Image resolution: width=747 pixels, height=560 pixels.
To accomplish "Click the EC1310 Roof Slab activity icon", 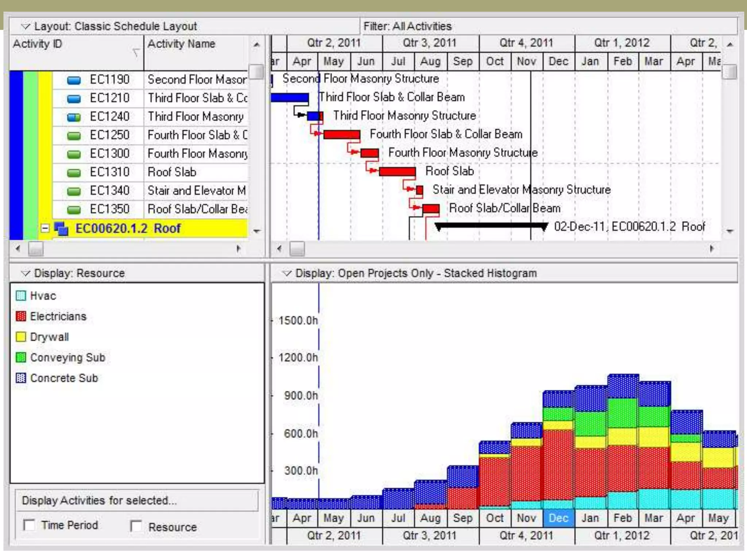I will tap(74, 172).
